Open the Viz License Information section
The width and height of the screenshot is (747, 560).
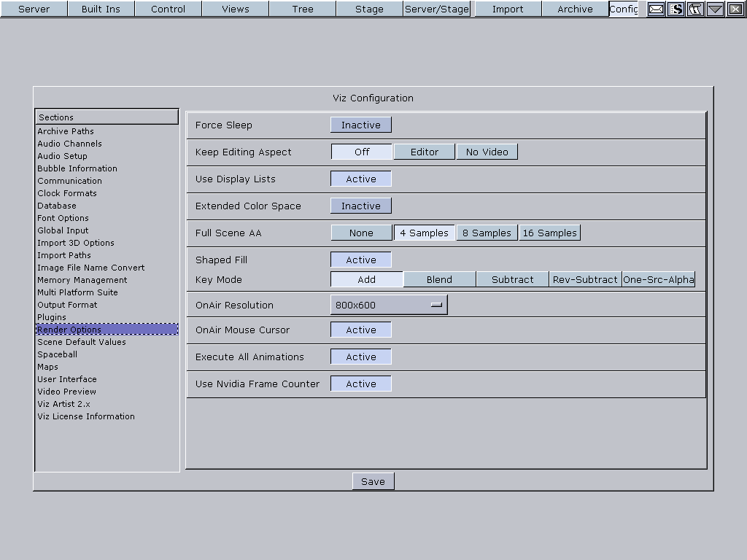(x=85, y=416)
